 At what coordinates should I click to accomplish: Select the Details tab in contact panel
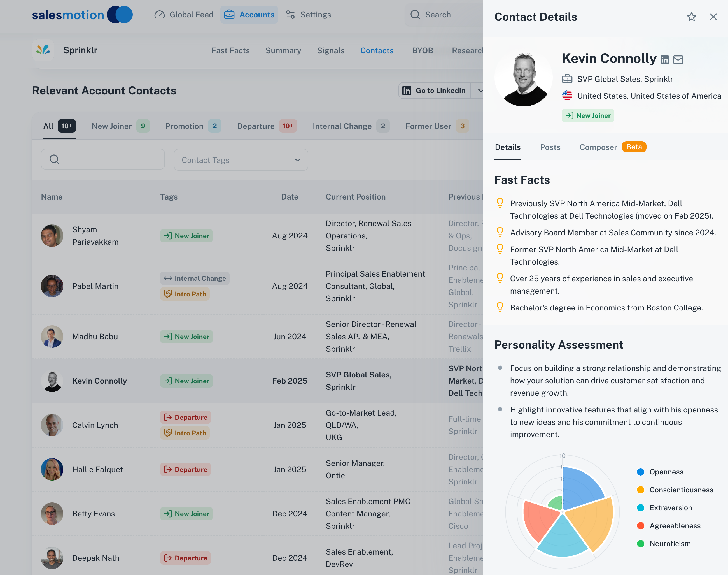508,147
